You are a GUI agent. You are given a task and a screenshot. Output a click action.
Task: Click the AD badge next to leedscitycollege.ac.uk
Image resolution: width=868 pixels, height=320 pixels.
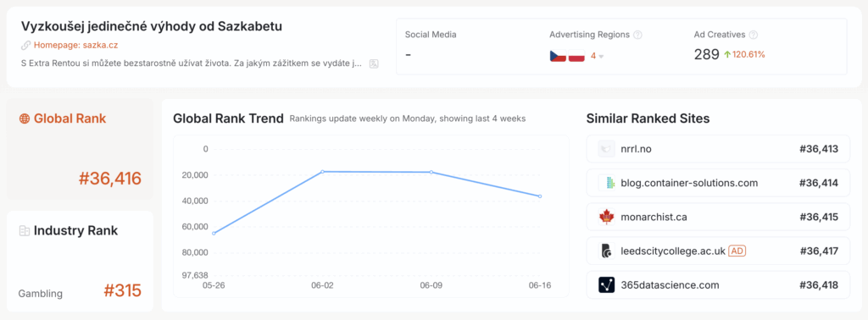737,251
